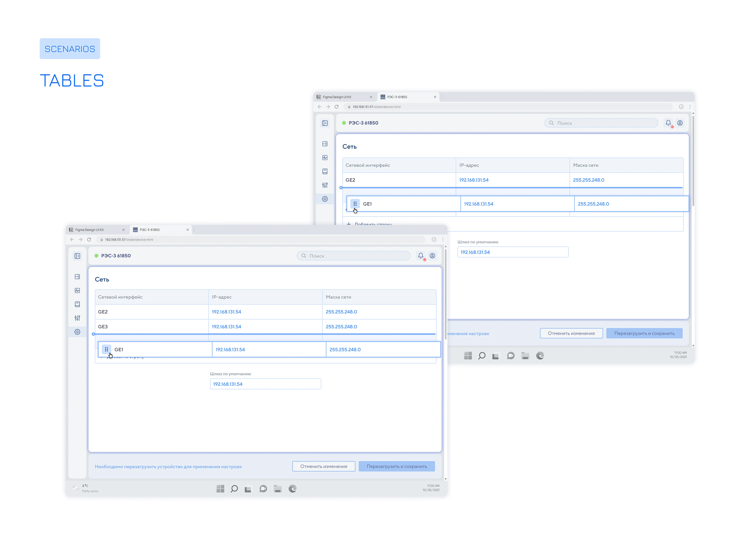Click GE1 drag handle in back window
756x535 pixels.
coord(355,204)
